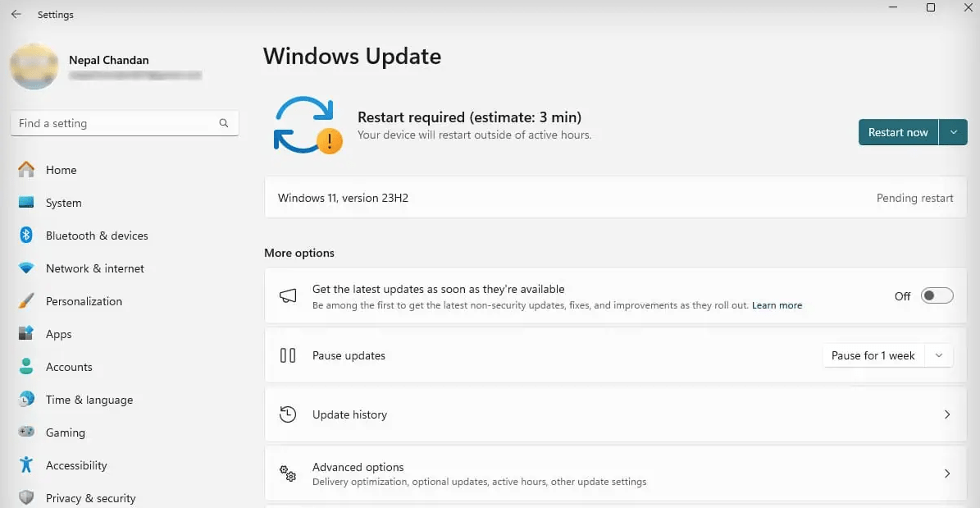Click the Update history clock icon
The image size is (980, 508).
288,414
